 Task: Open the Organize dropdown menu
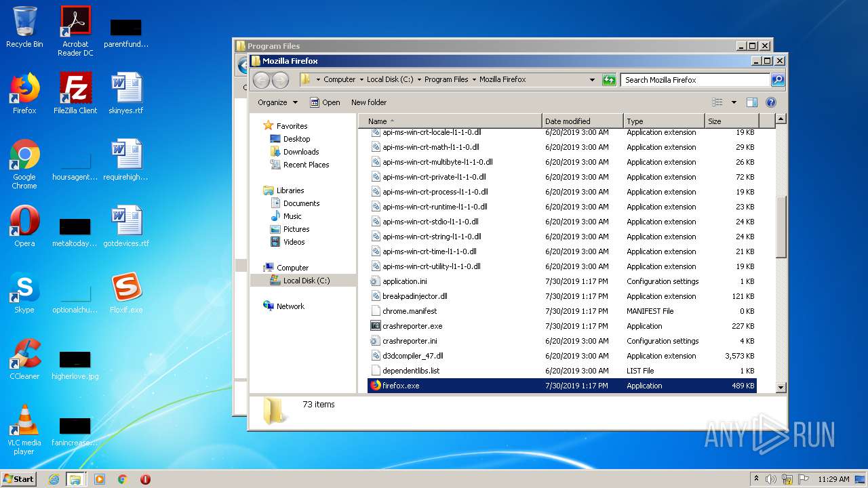coord(277,102)
